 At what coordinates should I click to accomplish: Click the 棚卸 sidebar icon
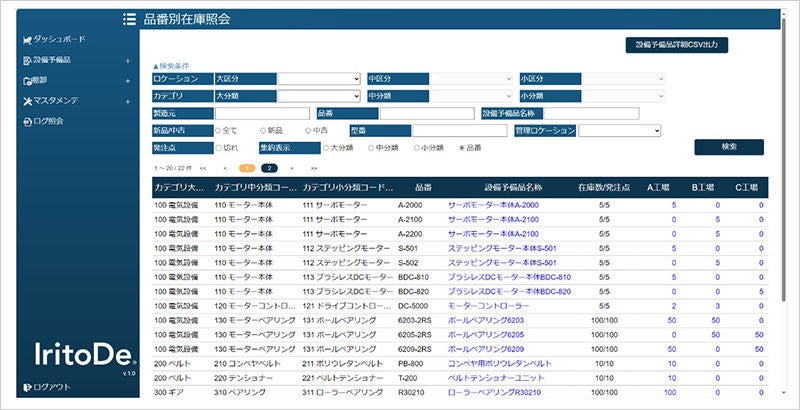click(x=26, y=81)
